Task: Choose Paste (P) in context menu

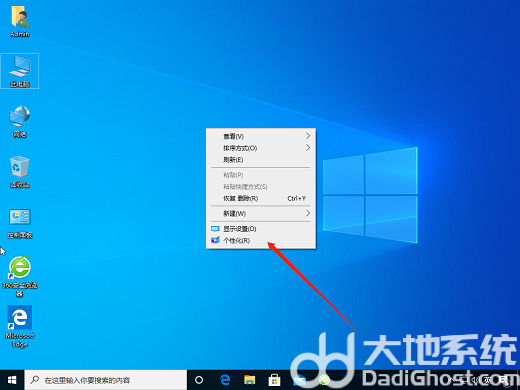Action: point(261,175)
